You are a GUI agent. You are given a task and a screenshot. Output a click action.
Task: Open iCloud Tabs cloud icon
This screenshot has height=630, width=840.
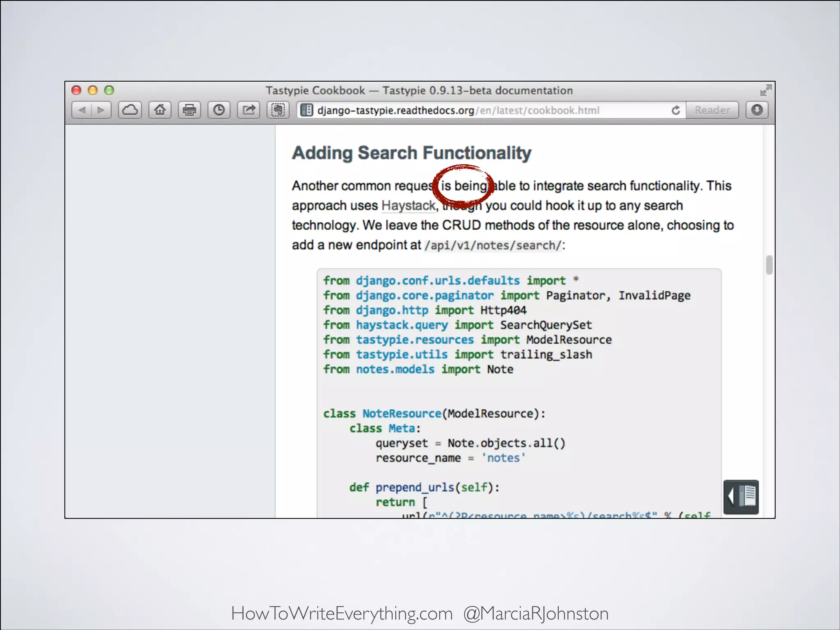130,110
